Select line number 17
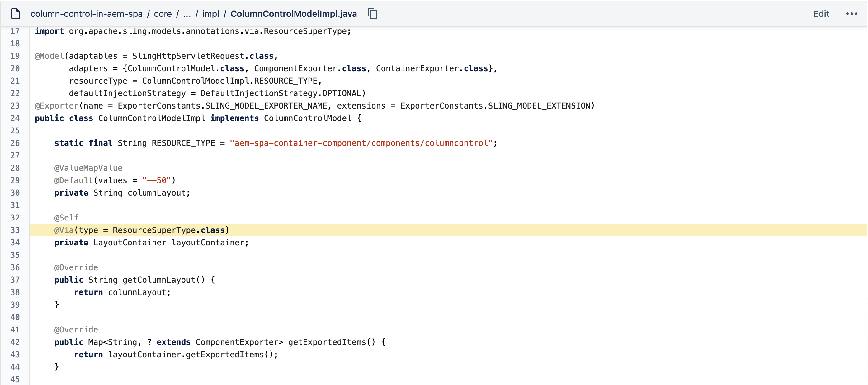868x385 pixels. [15, 31]
